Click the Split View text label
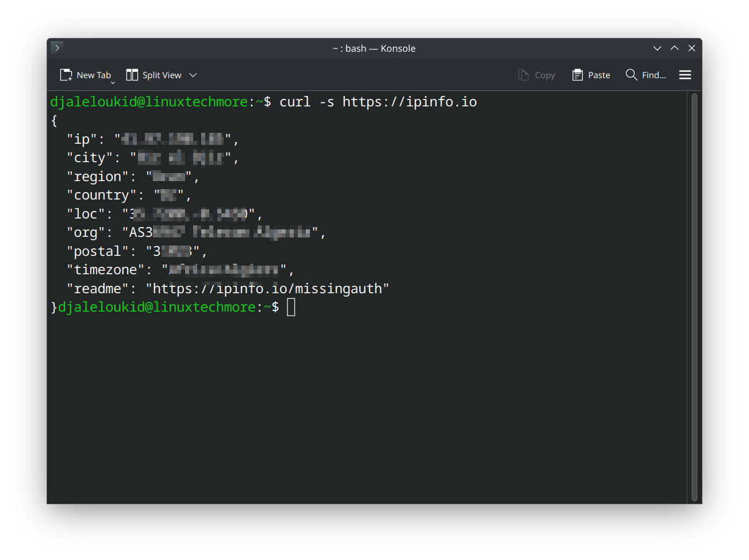The width and height of the screenshot is (749, 560). pyautogui.click(x=162, y=75)
